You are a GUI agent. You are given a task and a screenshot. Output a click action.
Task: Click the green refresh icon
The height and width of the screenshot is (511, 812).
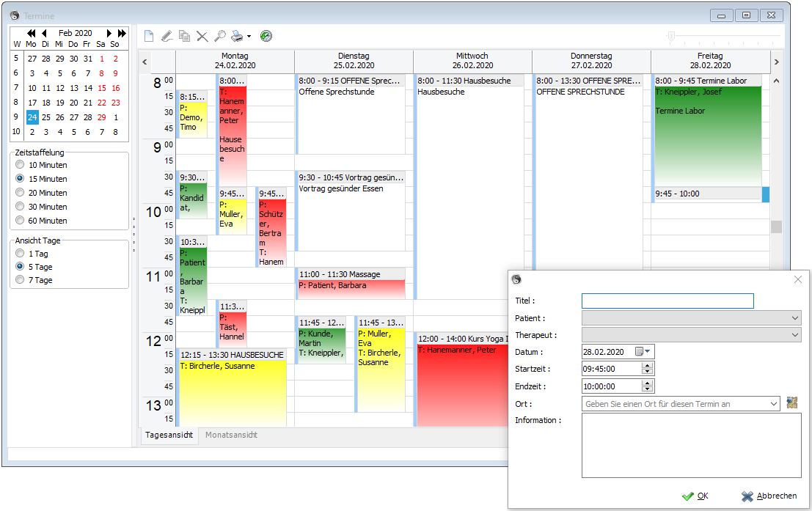(266, 36)
